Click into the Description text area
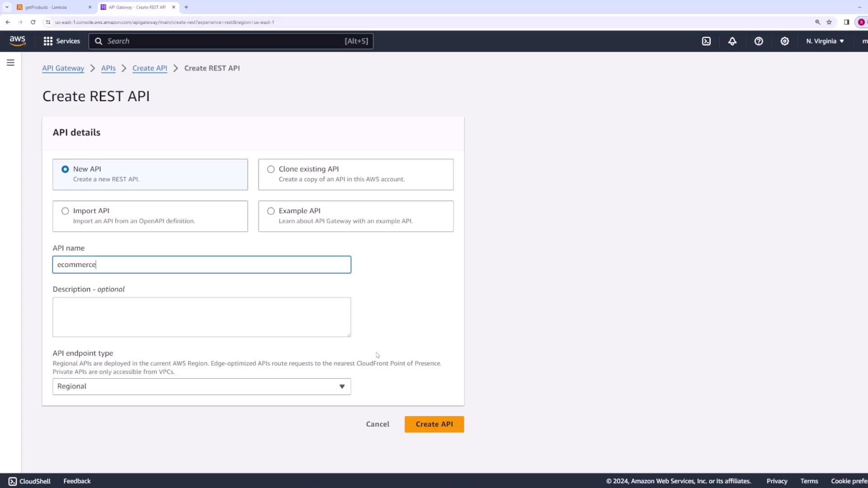The width and height of the screenshot is (868, 488). click(202, 317)
